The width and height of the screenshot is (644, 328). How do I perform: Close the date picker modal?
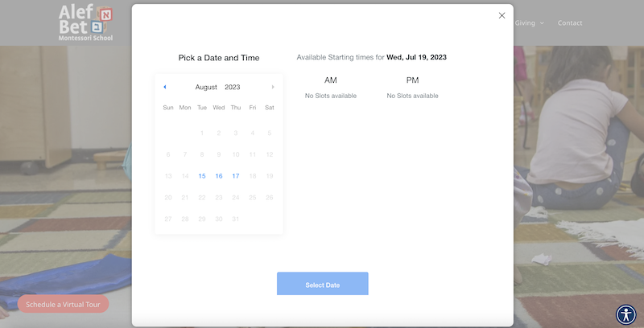tap(502, 15)
